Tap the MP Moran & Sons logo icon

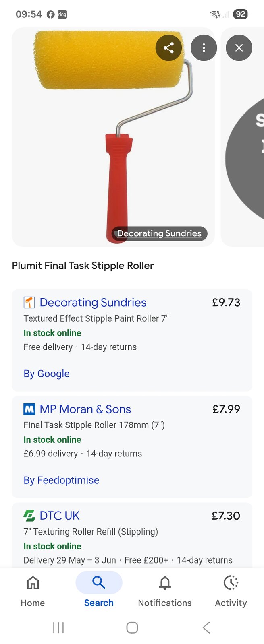pos(29,409)
